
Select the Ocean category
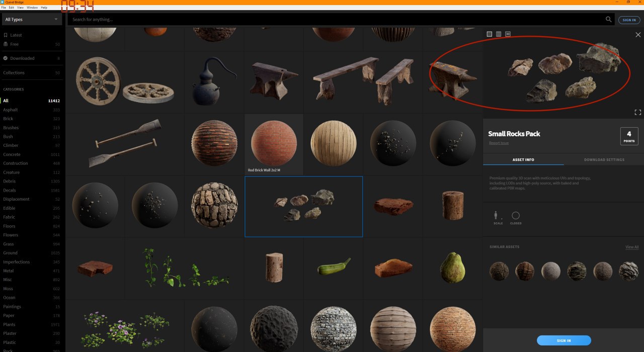[32, 298]
